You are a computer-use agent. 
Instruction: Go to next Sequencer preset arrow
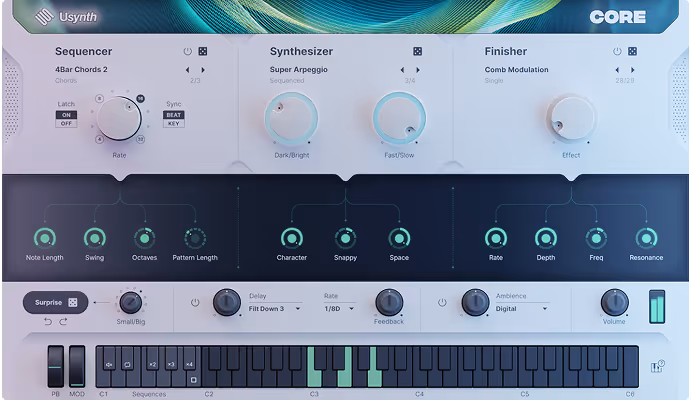coord(203,70)
